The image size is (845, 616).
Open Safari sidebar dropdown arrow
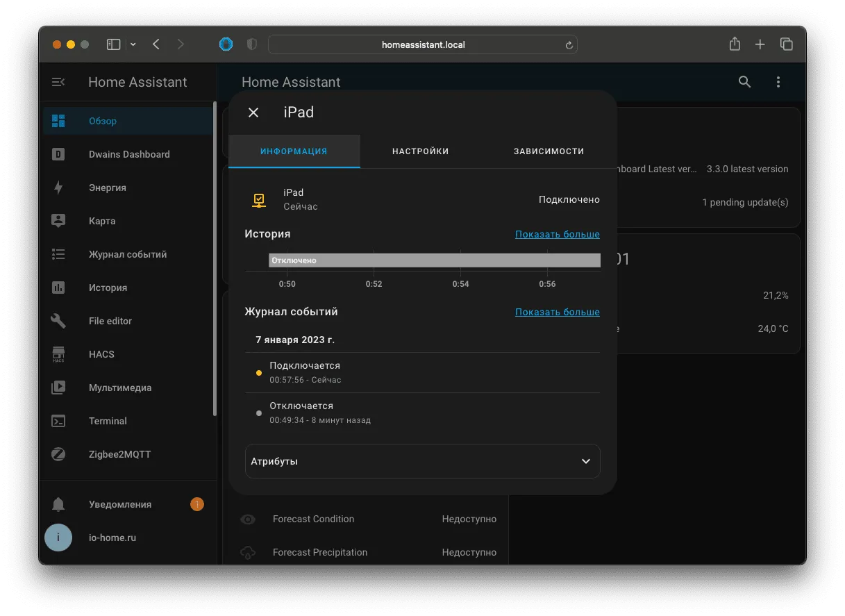click(x=133, y=44)
